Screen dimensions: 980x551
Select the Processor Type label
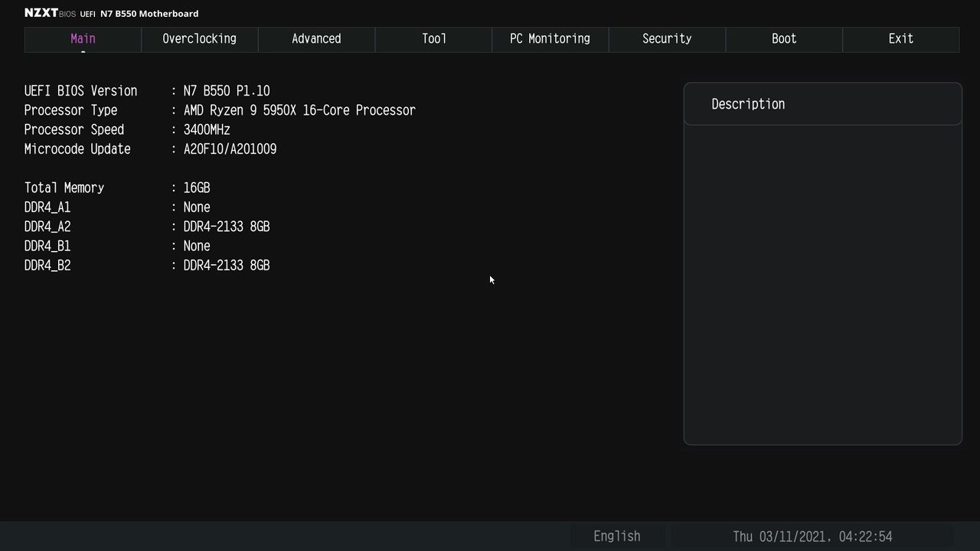tap(70, 110)
